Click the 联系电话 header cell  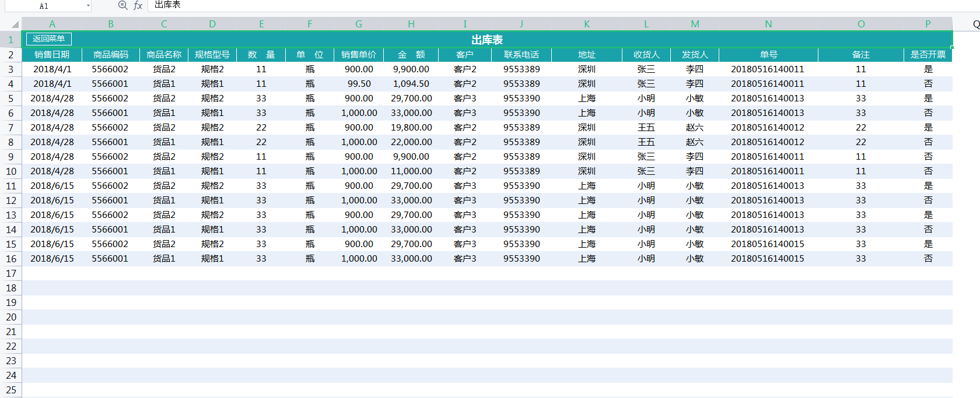(x=521, y=54)
